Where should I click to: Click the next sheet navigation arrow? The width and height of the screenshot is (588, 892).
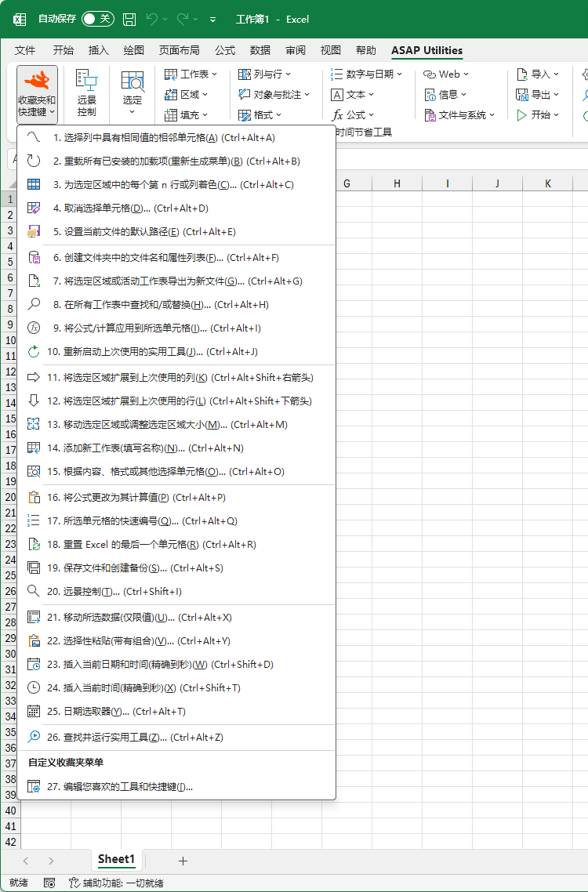(51, 861)
